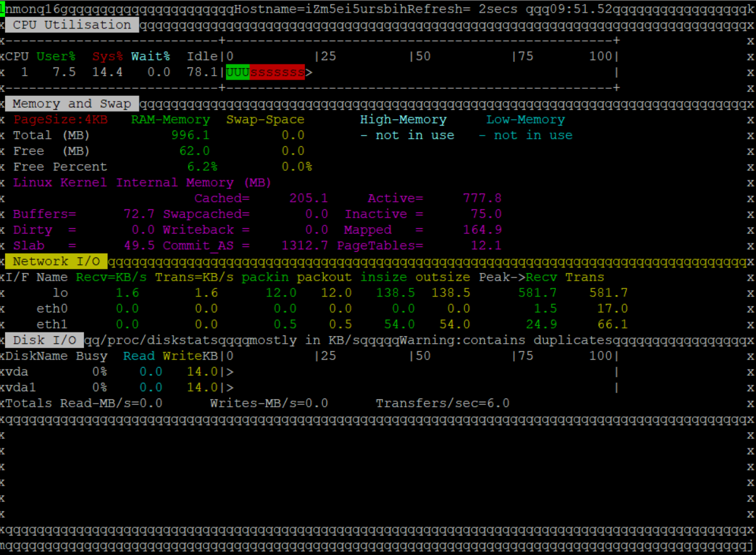Click the Commit_AS value 1312.7

pyautogui.click(x=305, y=246)
